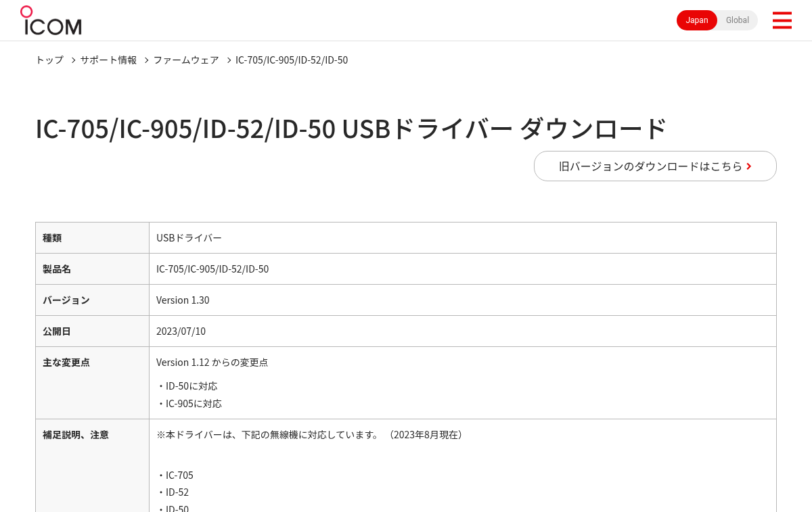This screenshot has width=812, height=512.
Task: Go to トップ breadcrumb link
Action: coord(49,60)
